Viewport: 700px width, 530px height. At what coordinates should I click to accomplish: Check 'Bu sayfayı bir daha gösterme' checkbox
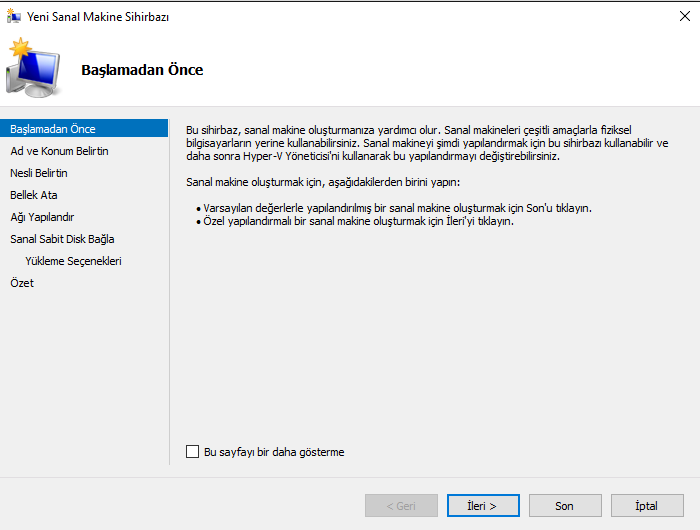click(x=192, y=451)
